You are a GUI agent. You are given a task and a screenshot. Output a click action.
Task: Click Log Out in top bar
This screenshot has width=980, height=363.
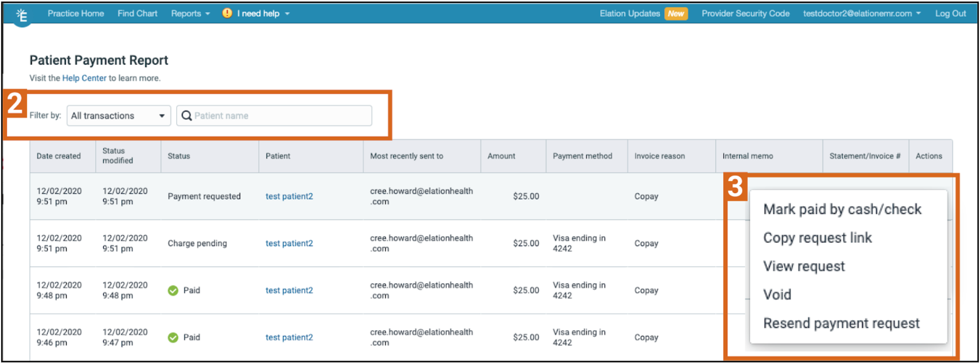tap(950, 14)
